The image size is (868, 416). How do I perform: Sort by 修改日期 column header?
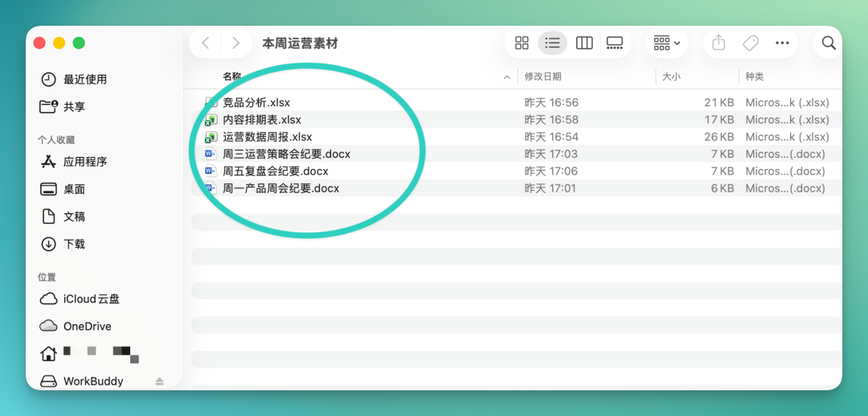(x=543, y=76)
